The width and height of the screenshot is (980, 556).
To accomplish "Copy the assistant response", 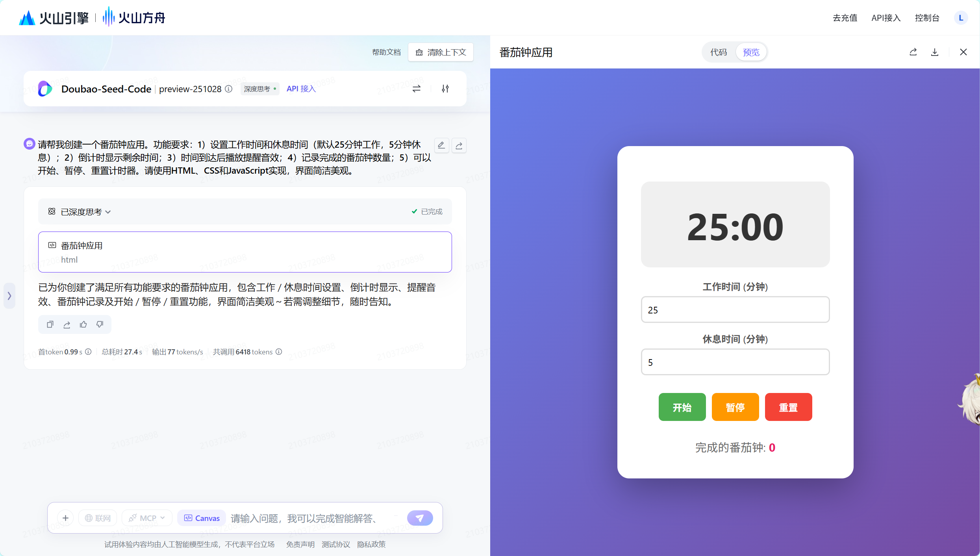I will pyautogui.click(x=50, y=324).
